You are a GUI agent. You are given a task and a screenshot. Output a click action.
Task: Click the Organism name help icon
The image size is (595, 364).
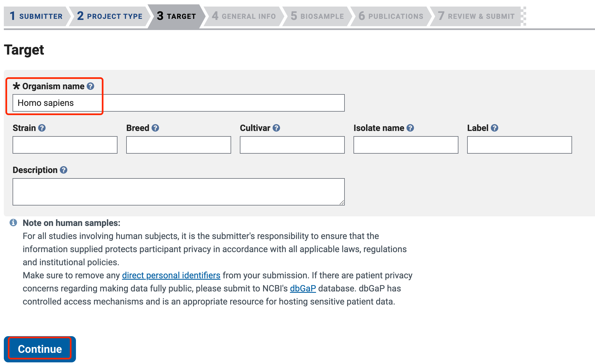coord(90,86)
